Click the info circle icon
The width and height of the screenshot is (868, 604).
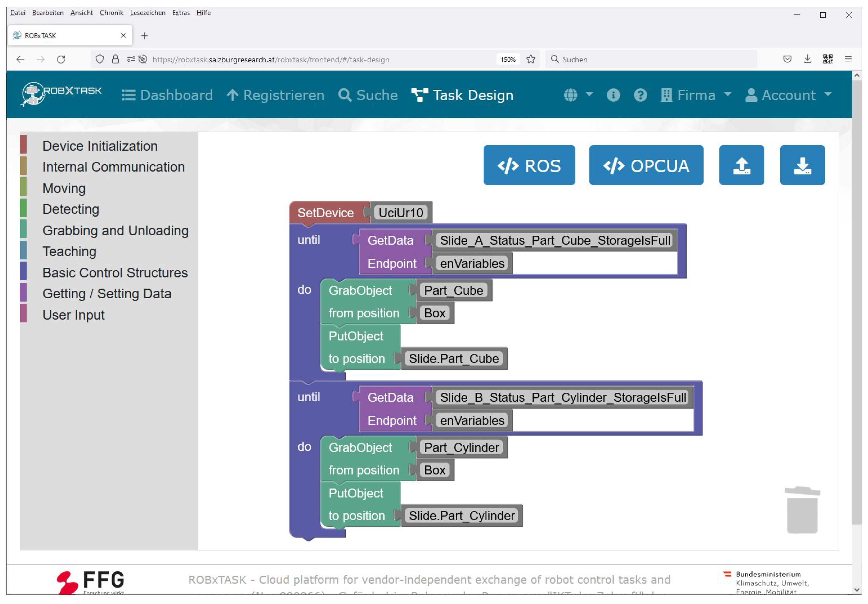pos(613,95)
